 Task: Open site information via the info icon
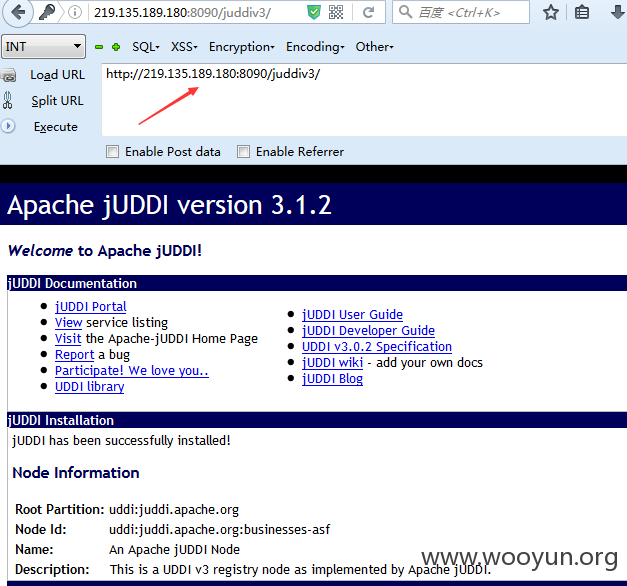pyautogui.click(x=74, y=12)
